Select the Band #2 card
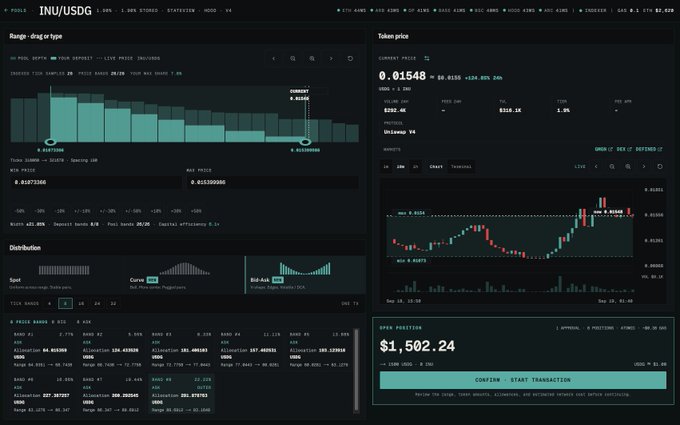 [112, 350]
